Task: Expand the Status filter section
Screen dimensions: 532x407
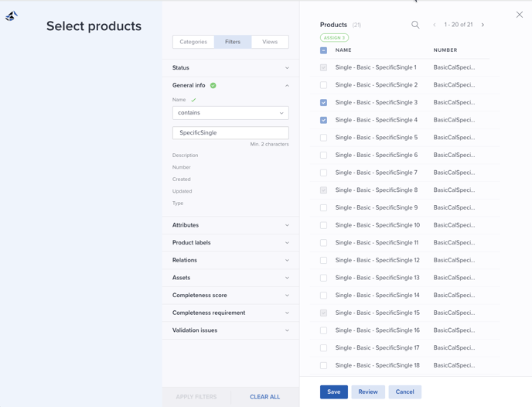Action: (x=230, y=68)
